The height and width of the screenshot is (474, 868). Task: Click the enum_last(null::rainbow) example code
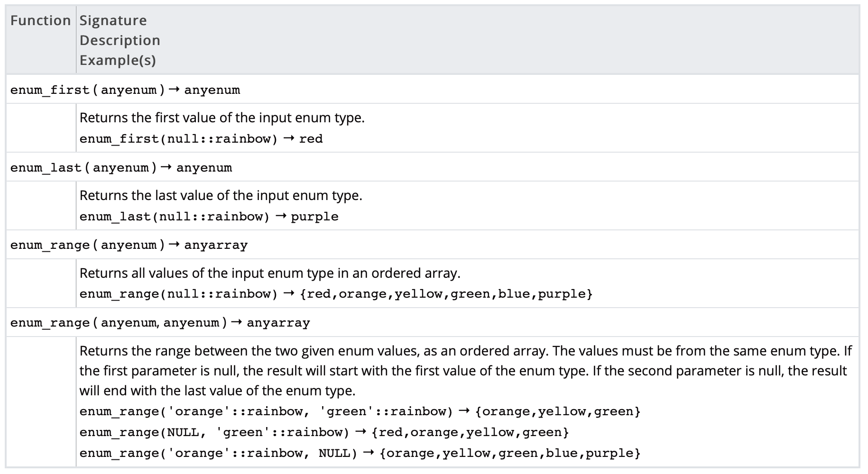[175, 217]
